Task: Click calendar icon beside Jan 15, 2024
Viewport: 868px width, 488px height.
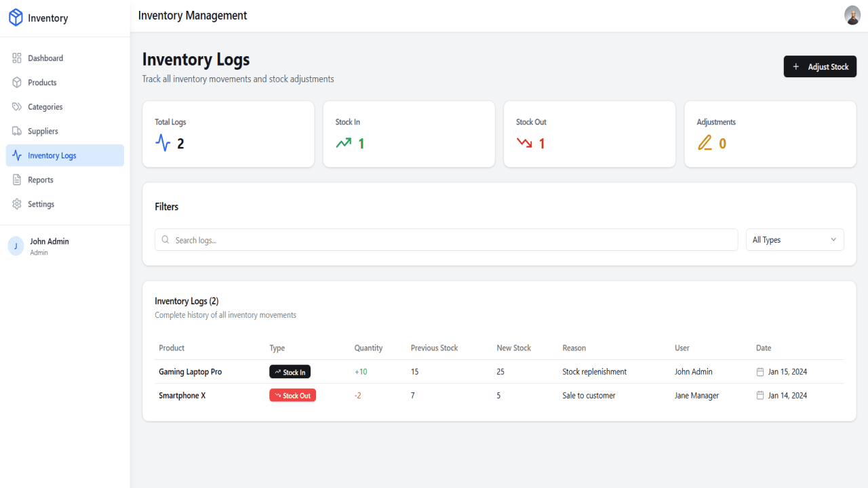Action: [760, 371]
